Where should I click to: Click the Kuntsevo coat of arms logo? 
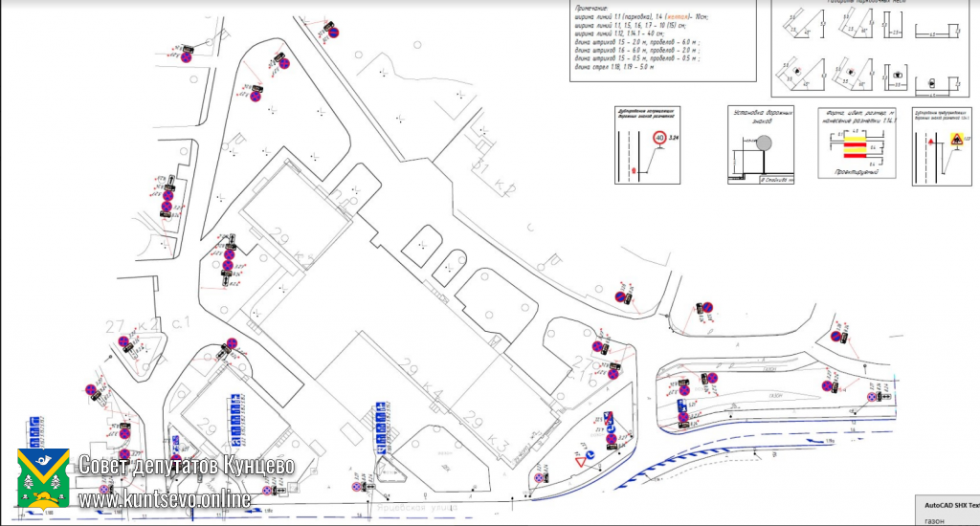[42, 479]
